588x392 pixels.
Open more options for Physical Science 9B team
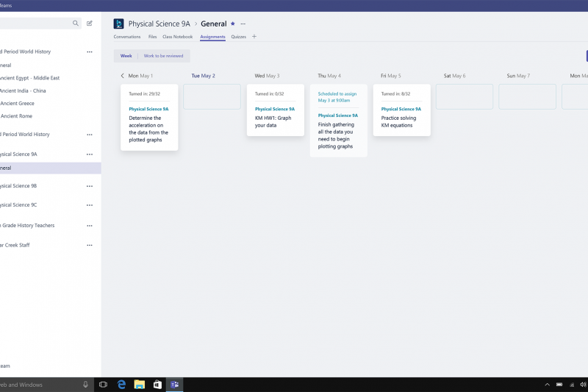tap(90, 186)
